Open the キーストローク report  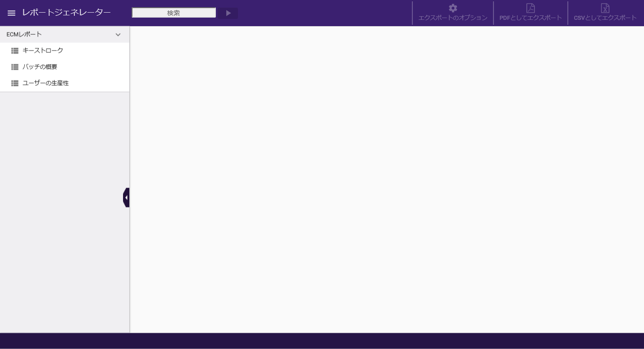(x=64, y=51)
